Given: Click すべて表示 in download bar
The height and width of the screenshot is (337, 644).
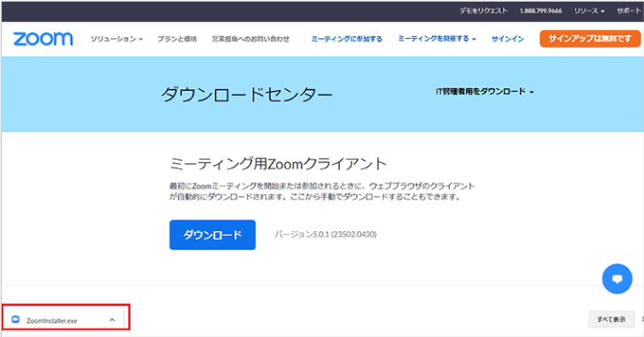Looking at the screenshot, I should pos(611,319).
